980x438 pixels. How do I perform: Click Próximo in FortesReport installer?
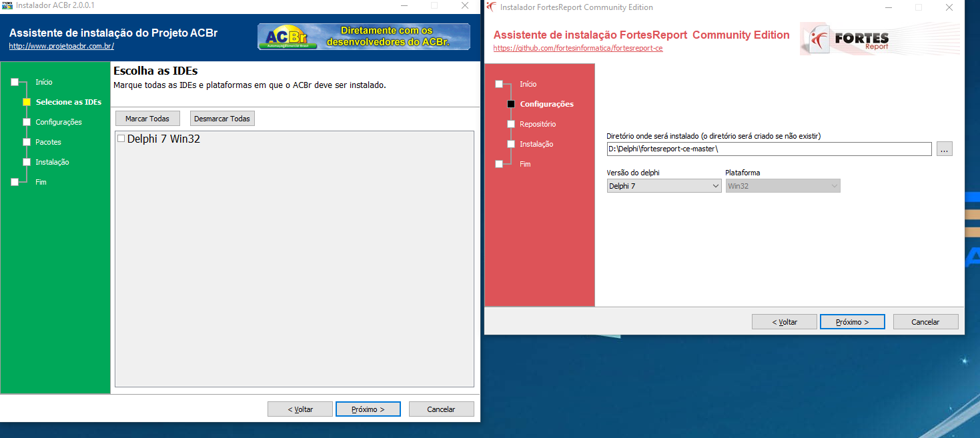point(853,322)
